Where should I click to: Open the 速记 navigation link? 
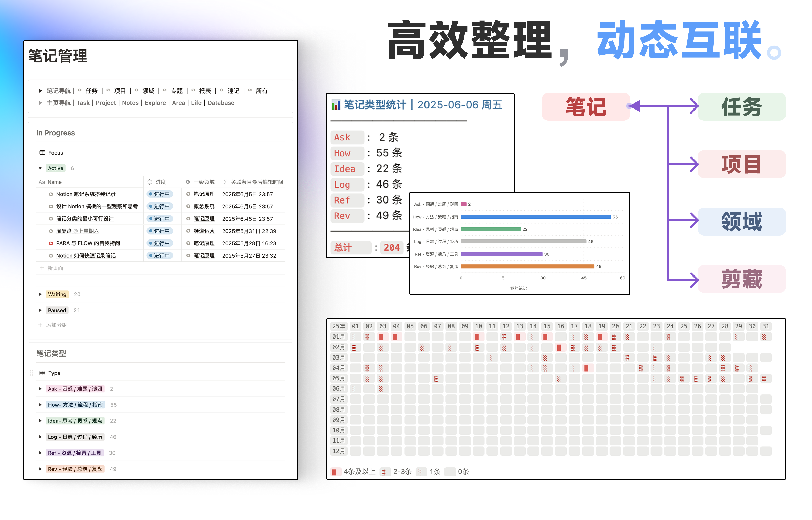coord(233,91)
